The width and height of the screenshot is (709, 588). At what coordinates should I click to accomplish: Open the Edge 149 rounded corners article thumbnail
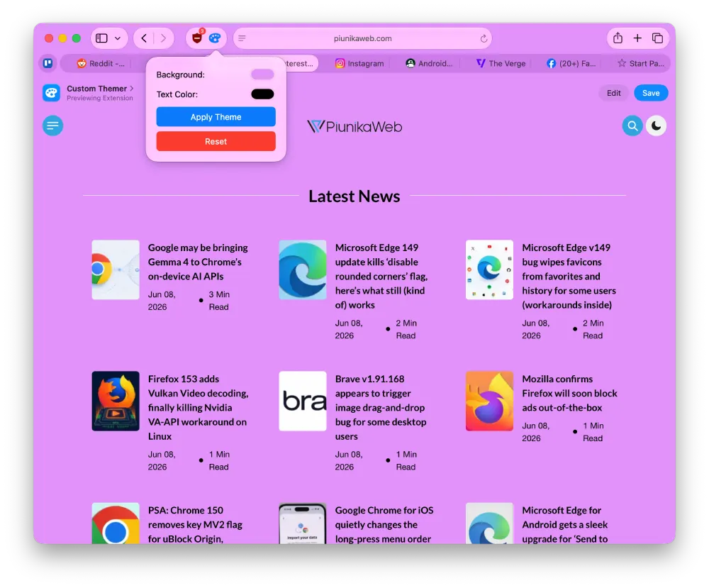(303, 270)
